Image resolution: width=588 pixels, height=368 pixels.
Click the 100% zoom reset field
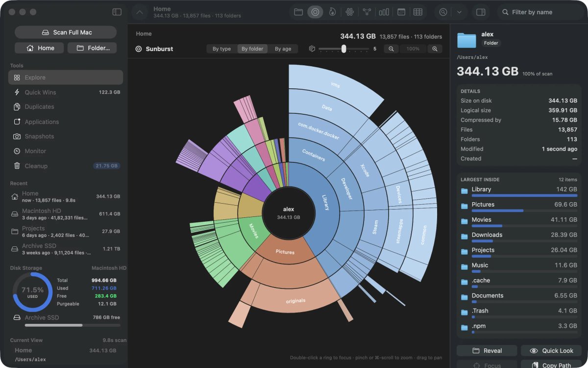tap(413, 49)
